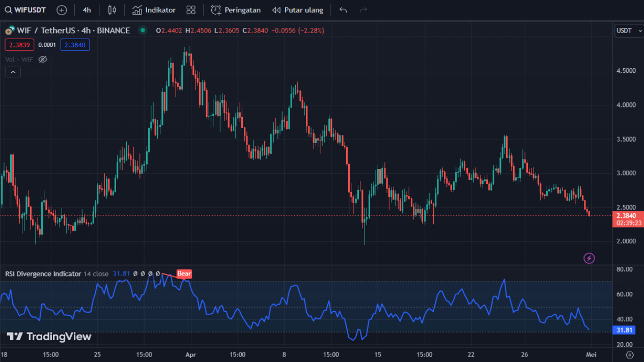Click the blue buy price 2.3840
The height and width of the screenshot is (362, 644).
tap(75, 45)
